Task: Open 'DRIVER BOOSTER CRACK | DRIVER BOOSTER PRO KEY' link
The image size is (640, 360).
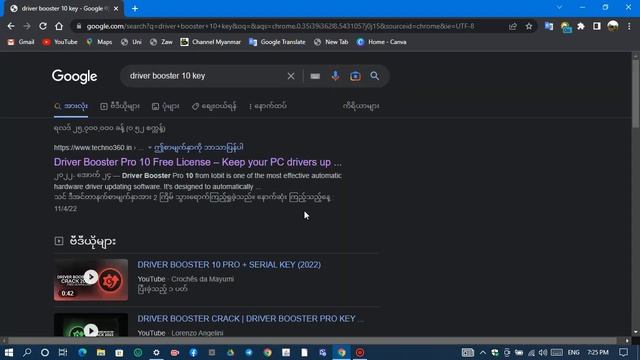Action: point(250,319)
